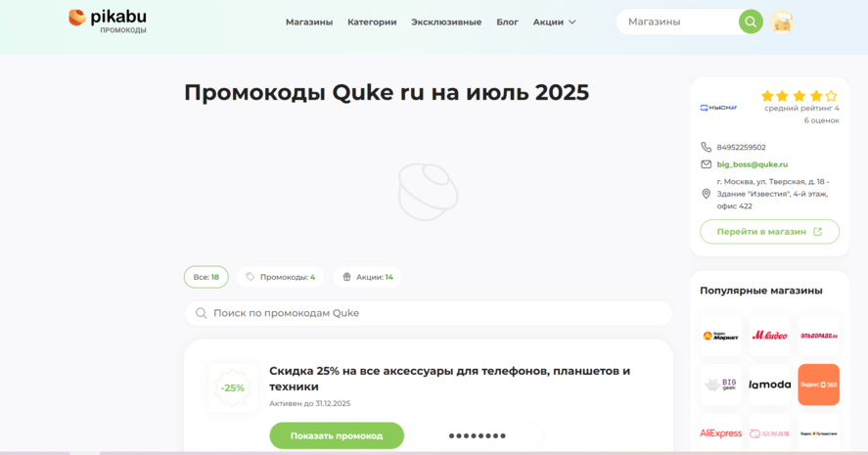This screenshot has height=455, width=868.
Task: Go to the Эксклюзивные section
Action: click(446, 23)
